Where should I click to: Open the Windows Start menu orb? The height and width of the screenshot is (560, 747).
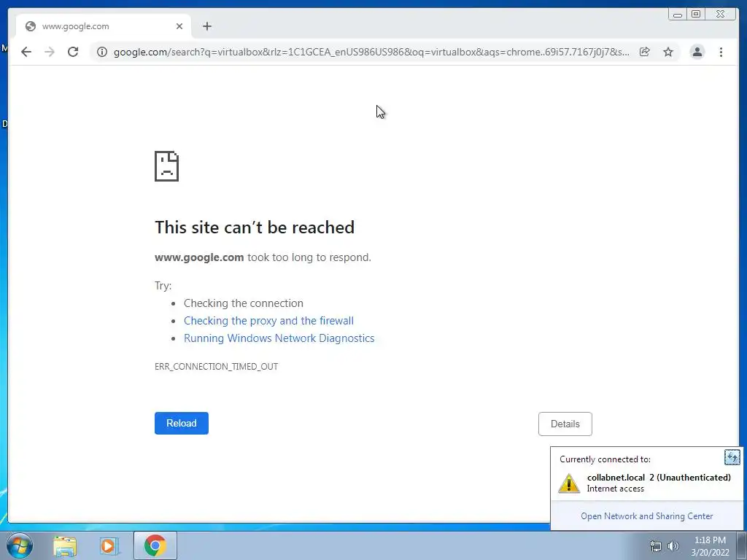20,545
